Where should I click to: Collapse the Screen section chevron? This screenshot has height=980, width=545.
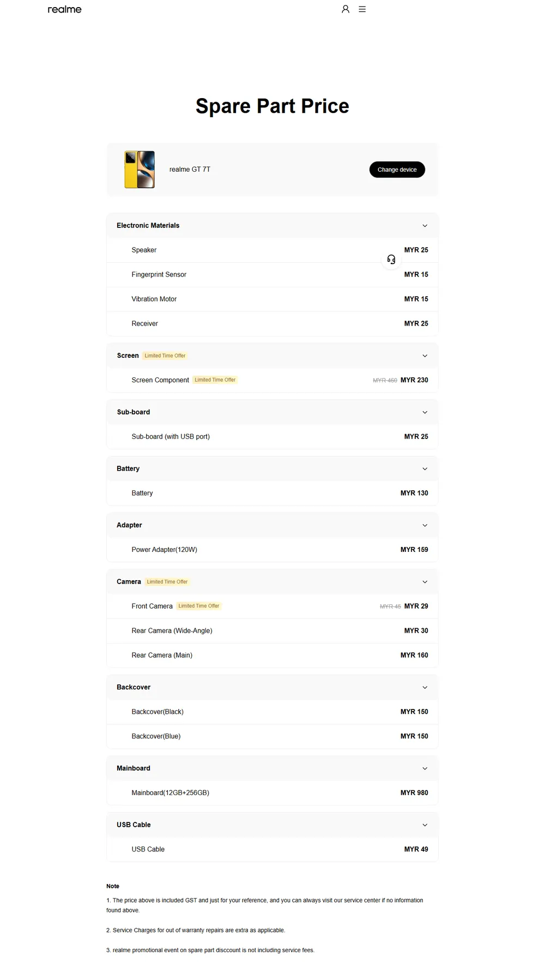[425, 356]
